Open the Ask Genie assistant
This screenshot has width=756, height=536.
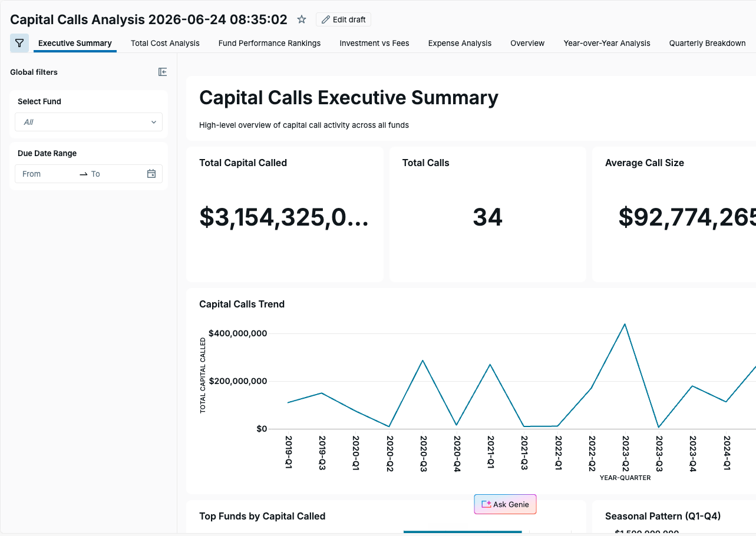coord(505,504)
